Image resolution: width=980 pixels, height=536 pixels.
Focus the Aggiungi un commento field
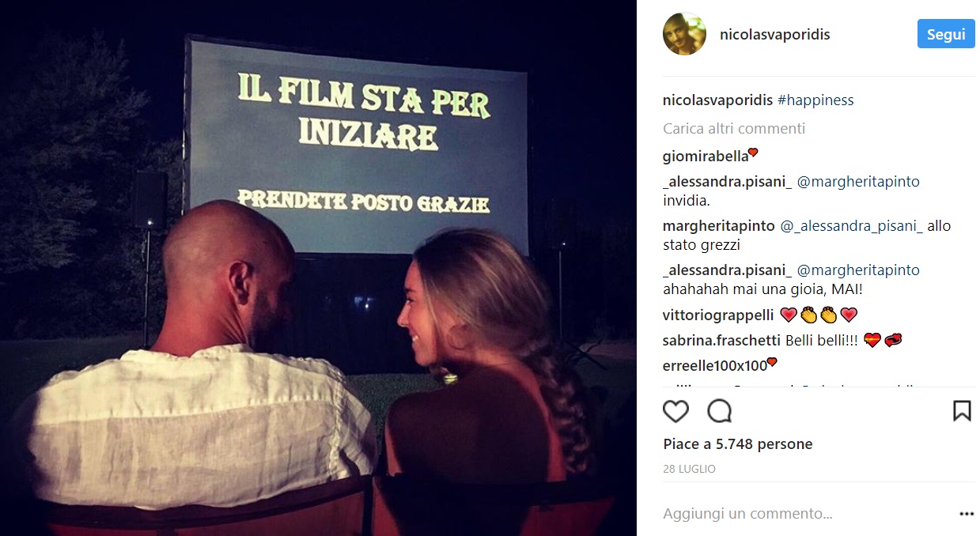807,514
